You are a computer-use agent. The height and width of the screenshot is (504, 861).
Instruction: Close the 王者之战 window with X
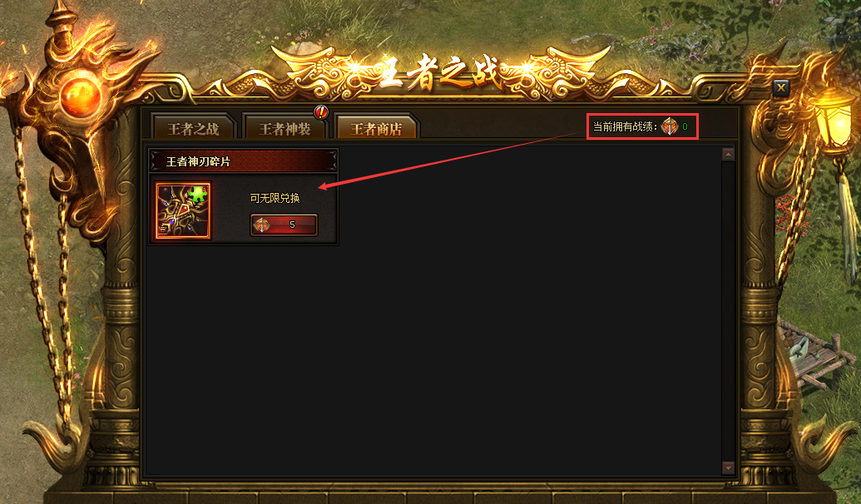(x=781, y=87)
